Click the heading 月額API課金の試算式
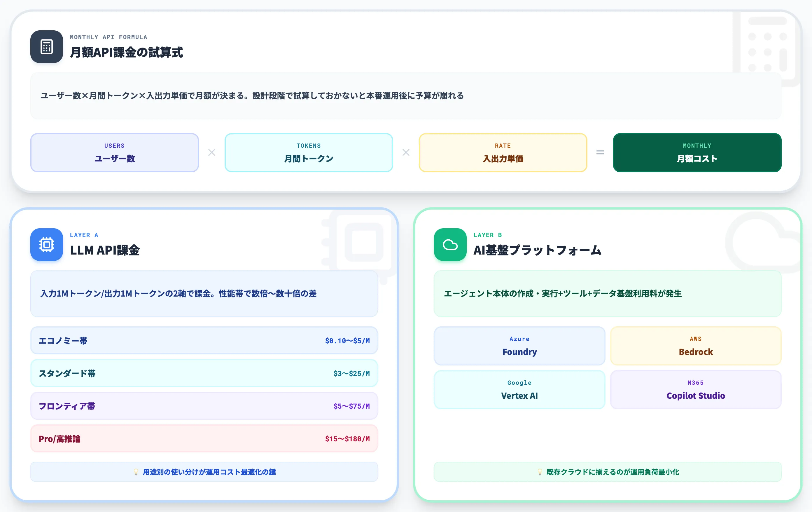 [127, 52]
